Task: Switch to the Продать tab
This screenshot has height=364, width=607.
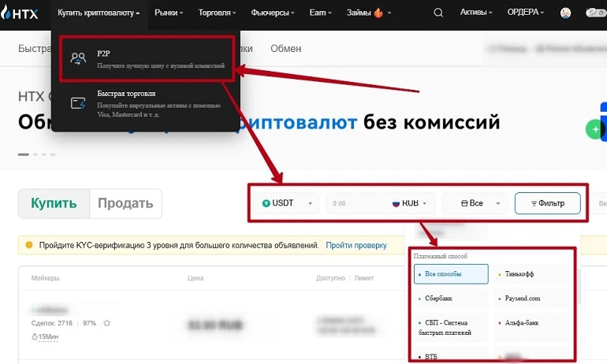Action: coord(125,203)
